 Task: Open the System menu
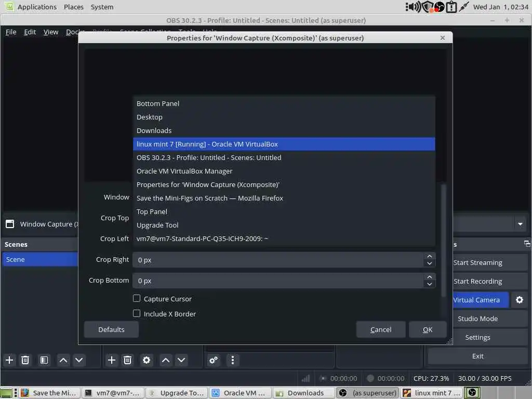click(102, 7)
